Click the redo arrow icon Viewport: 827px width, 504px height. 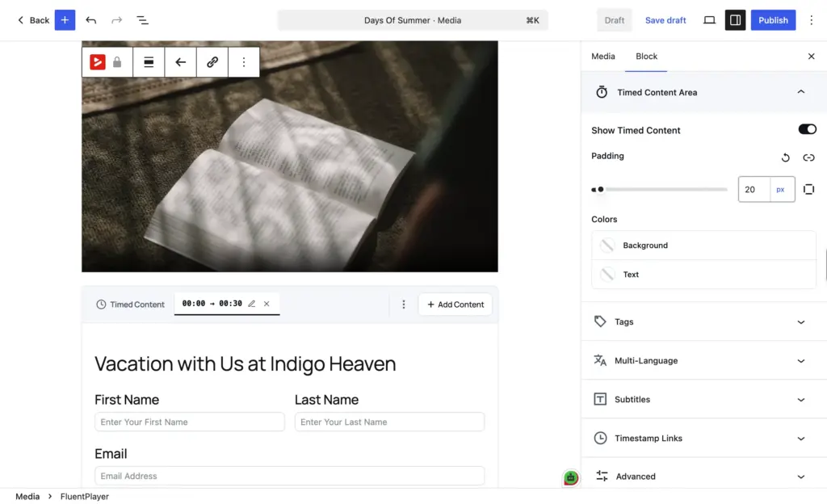(x=116, y=20)
